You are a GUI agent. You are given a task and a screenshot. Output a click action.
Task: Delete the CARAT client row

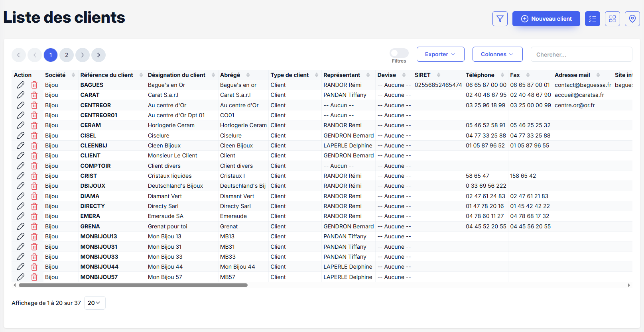[34, 95]
